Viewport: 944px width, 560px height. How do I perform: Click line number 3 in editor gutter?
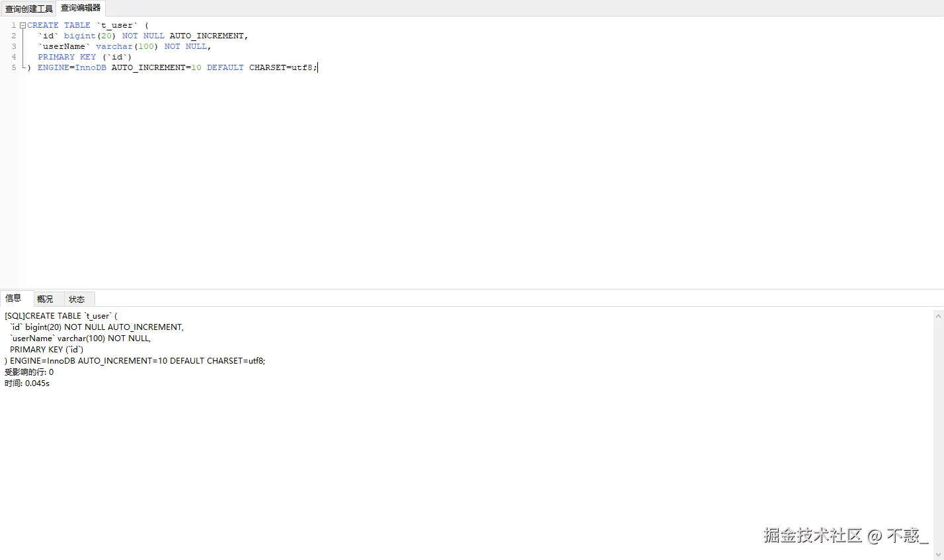[13, 46]
